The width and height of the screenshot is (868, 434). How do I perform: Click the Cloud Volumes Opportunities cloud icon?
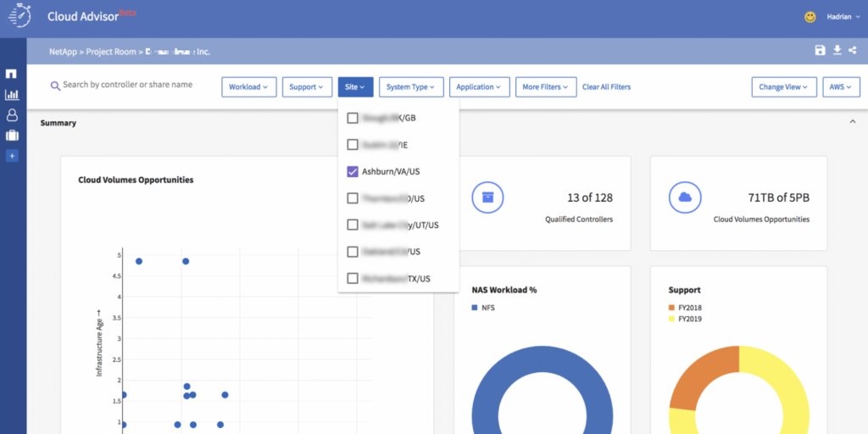coord(685,198)
